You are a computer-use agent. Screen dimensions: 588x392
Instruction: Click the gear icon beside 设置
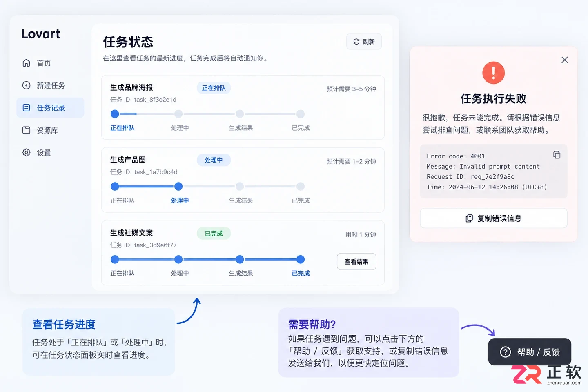(x=26, y=153)
